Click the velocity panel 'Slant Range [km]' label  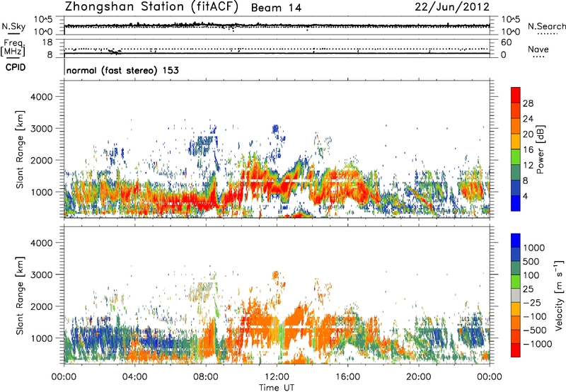(x=20, y=295)
